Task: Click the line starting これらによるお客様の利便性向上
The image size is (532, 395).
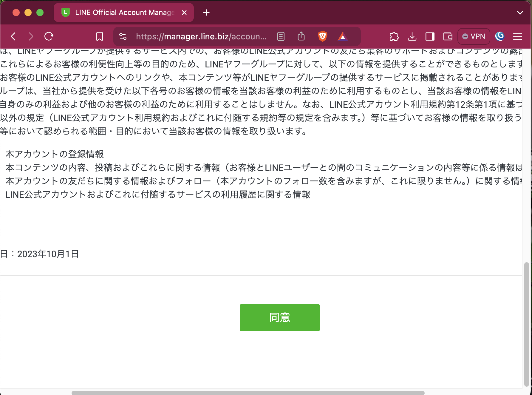Action: (261, 64)
